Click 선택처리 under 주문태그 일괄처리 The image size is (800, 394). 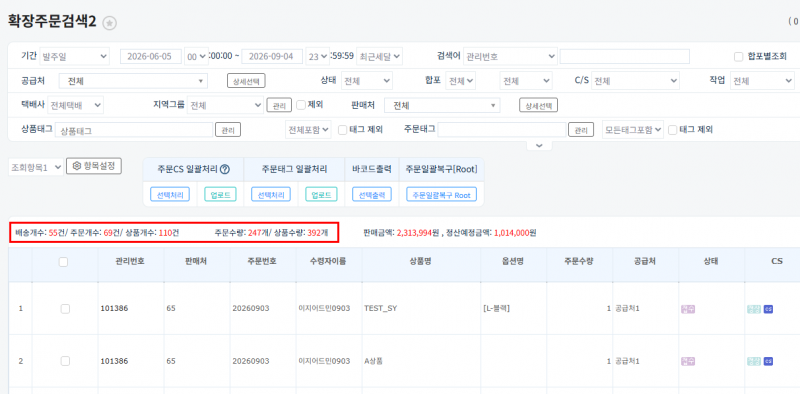pyautogui.click(x=271, y=194)
